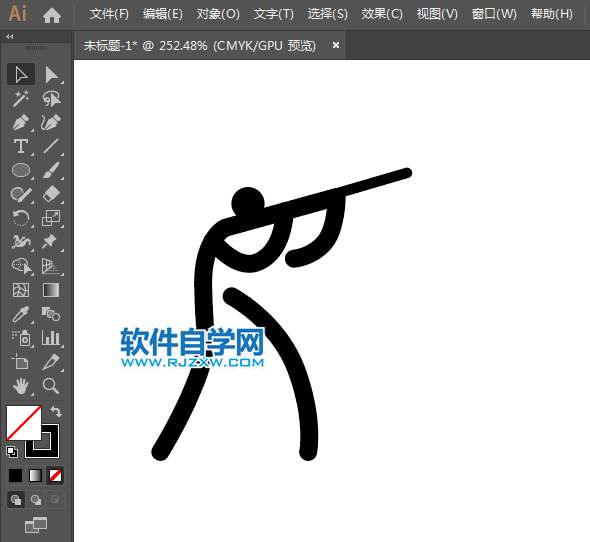Open the 编辑(E) menu
Screen dimensions: 590x542
pos(163,14)
